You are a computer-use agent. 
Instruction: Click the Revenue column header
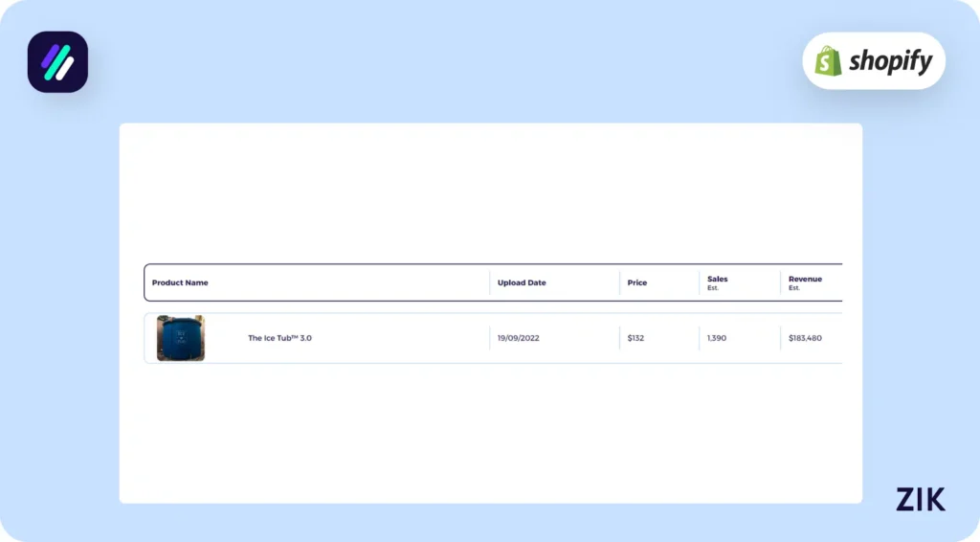[x=805, y=279]
